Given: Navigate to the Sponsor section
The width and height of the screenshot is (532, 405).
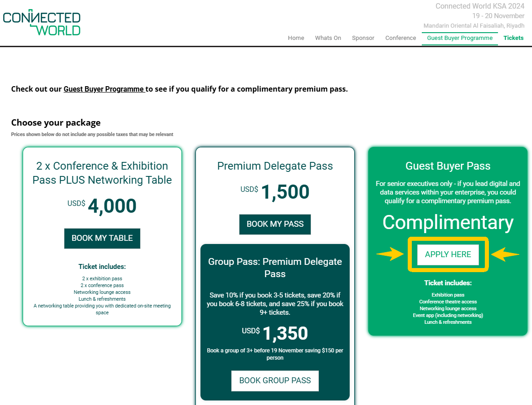Looking at the screenshot, I should [363, 38].
